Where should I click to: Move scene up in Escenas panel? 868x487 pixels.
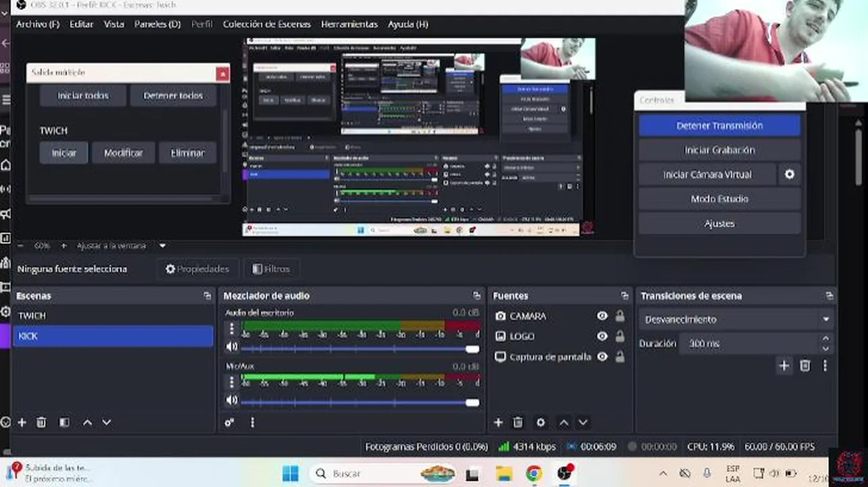click(87, 422)
